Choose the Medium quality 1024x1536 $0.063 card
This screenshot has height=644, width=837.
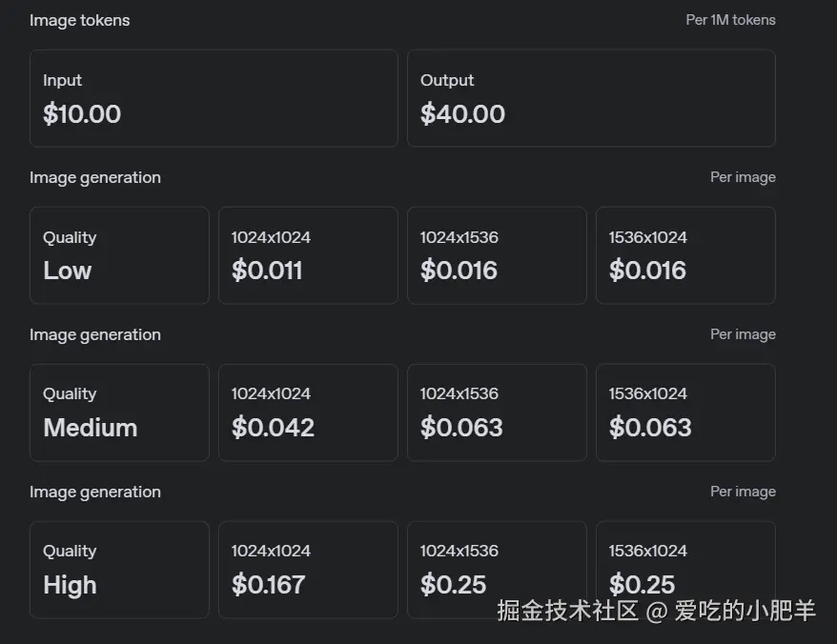pyautogui.click(x=497, y=413)
